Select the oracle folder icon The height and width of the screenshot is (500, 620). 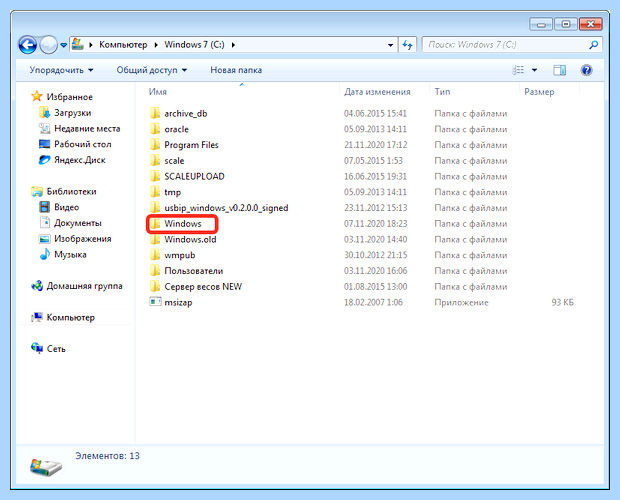point(155,129)
